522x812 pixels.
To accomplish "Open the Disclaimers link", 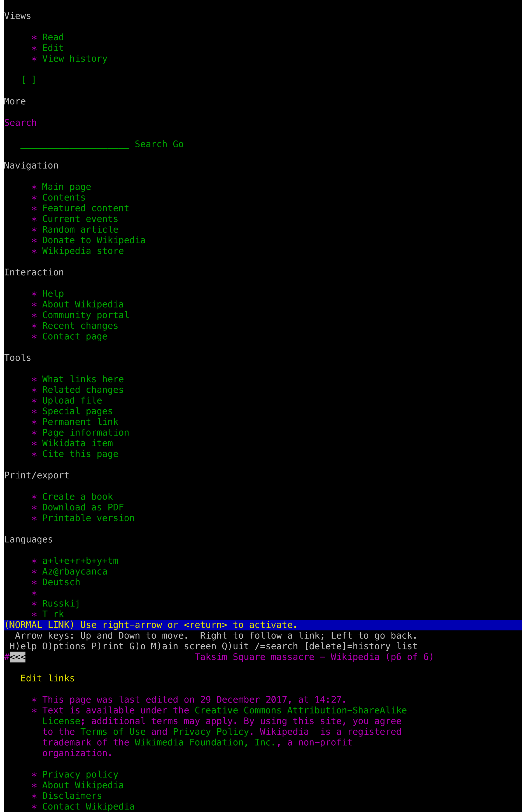I will (x=72, y=796).
